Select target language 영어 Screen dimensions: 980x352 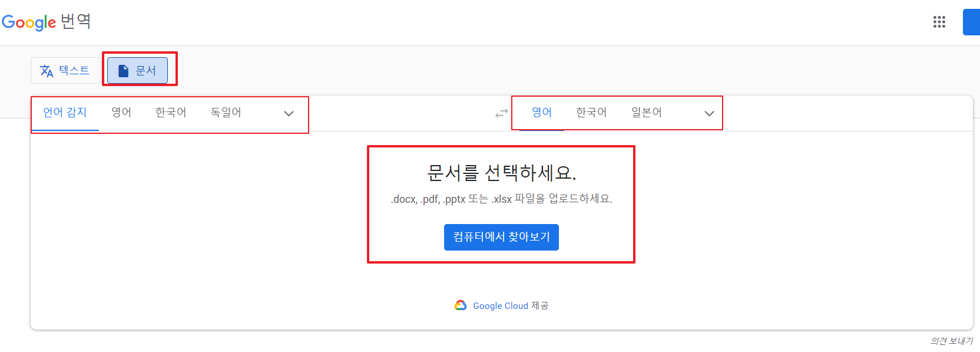click(x=542, y=113)
